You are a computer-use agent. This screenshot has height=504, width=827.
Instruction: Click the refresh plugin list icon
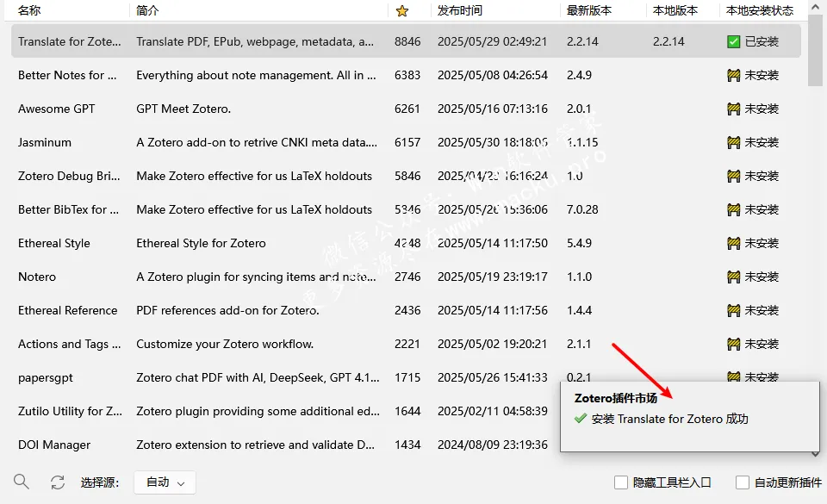57,482
